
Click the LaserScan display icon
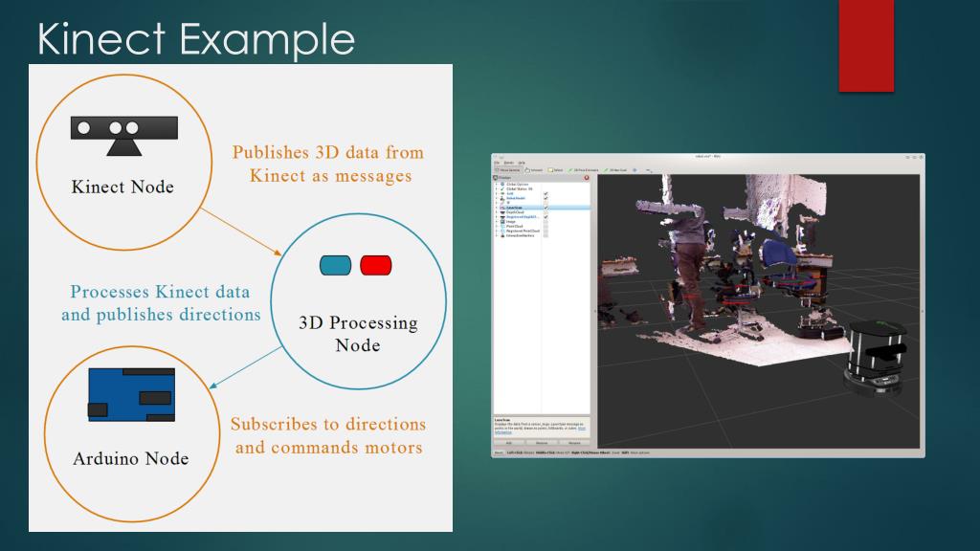pyautogui.click(x=502, y=208)
